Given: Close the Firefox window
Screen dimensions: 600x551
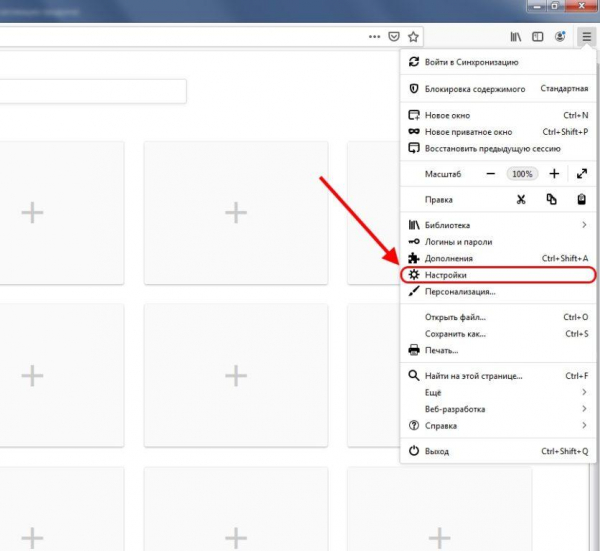Looking at the screenshot, I should [x=582, y=6].
